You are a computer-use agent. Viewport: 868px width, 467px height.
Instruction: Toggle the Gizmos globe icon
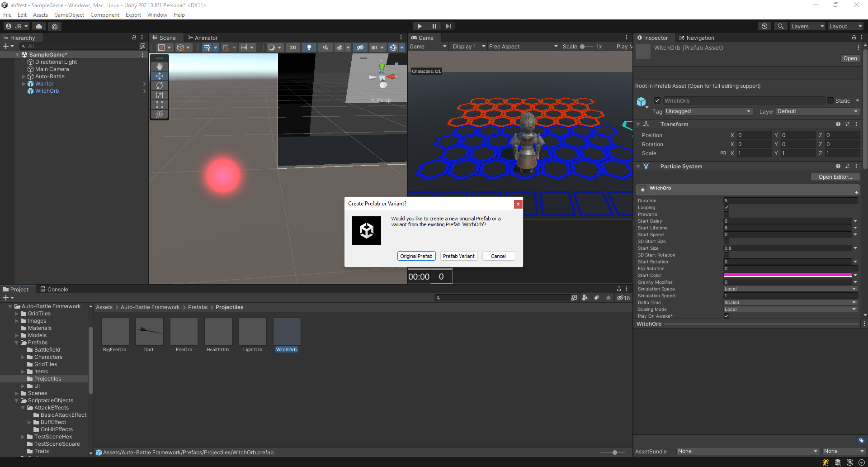coord(393,47)
